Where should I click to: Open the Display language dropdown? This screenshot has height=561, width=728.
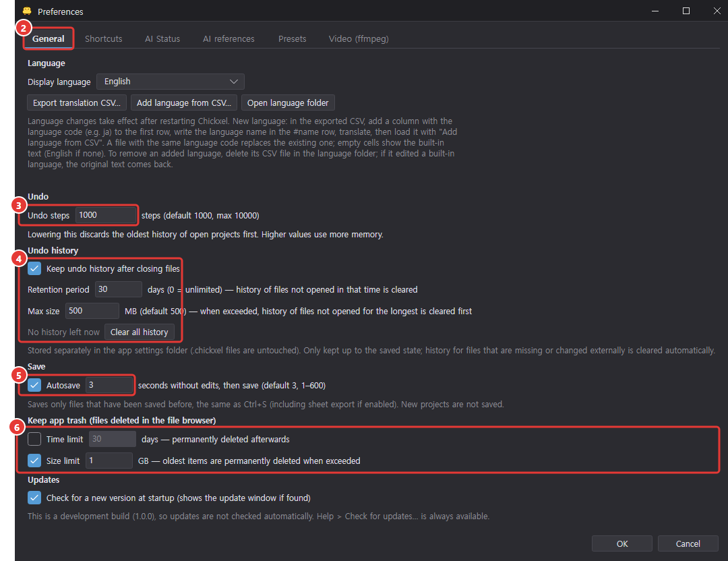pos(171,82)
